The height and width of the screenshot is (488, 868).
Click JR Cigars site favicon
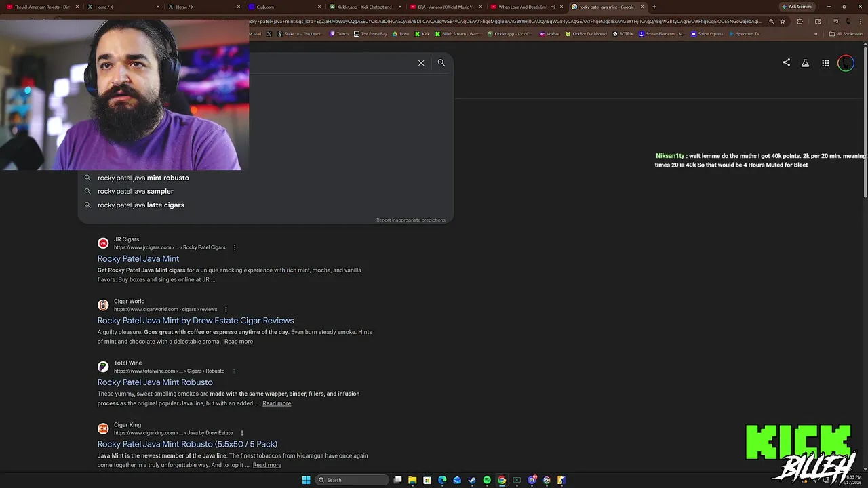[103, 243]
